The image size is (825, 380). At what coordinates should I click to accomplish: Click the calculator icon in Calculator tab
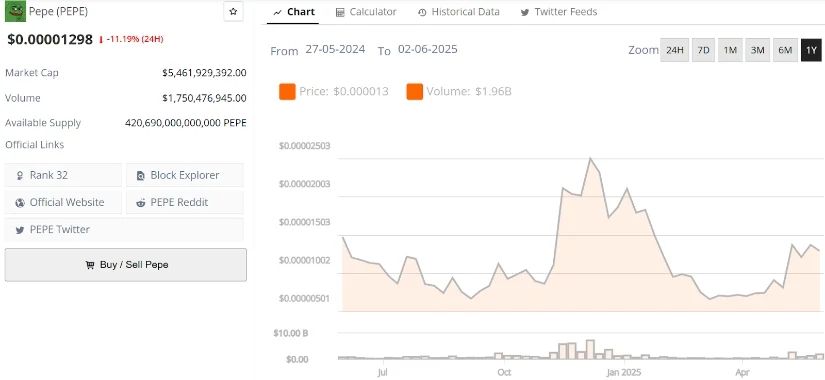tap(340, 12)
